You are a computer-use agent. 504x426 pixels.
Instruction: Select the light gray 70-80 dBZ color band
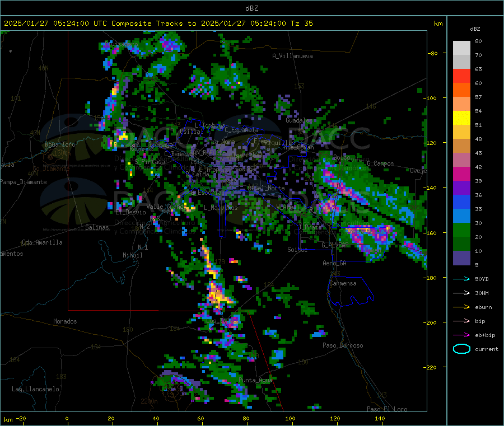(461, 48)
